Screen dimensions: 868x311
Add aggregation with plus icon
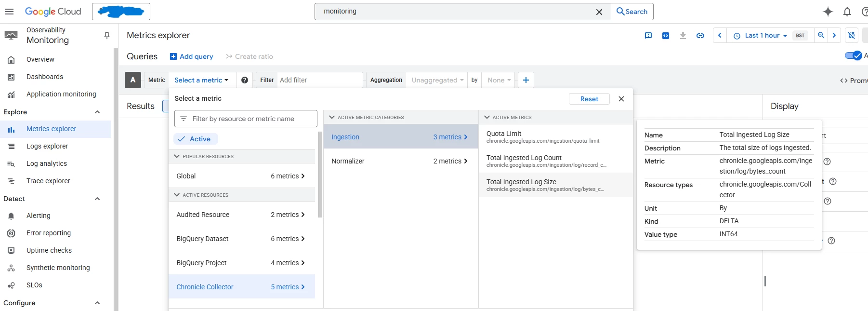526,80
